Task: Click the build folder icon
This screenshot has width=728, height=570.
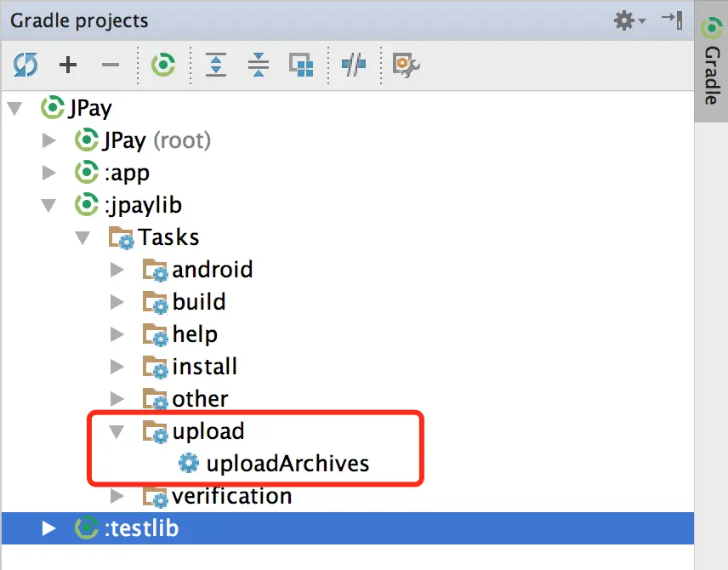Action: coord(155,302)
